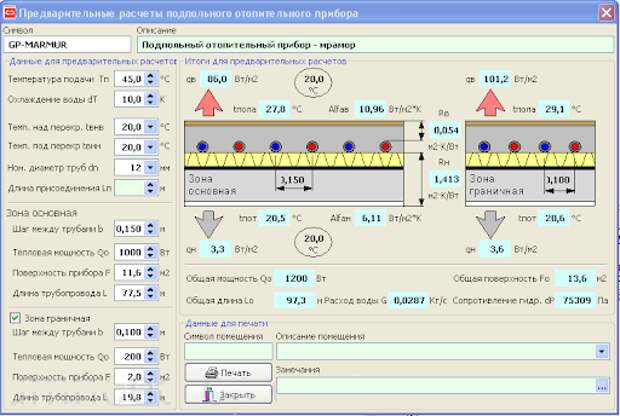Click the printer icon on Печать button
This screenshot has width=620, height=416.
pos(212,373)
